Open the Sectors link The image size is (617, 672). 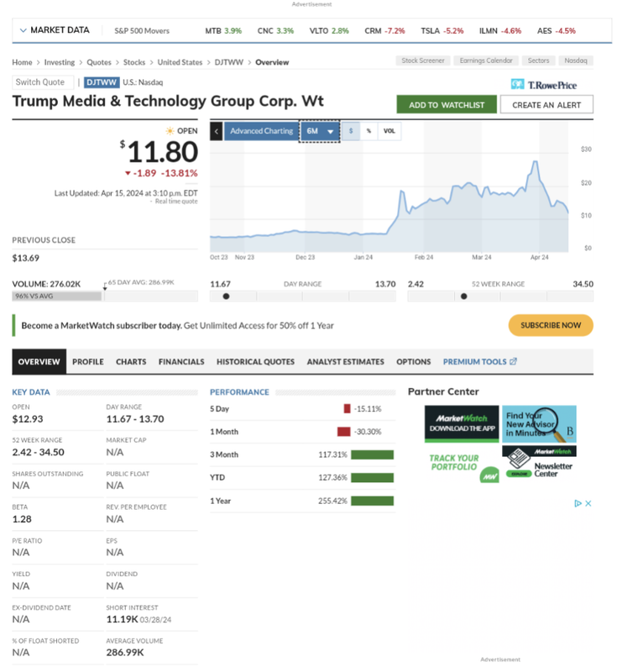(x=538, y=60)
